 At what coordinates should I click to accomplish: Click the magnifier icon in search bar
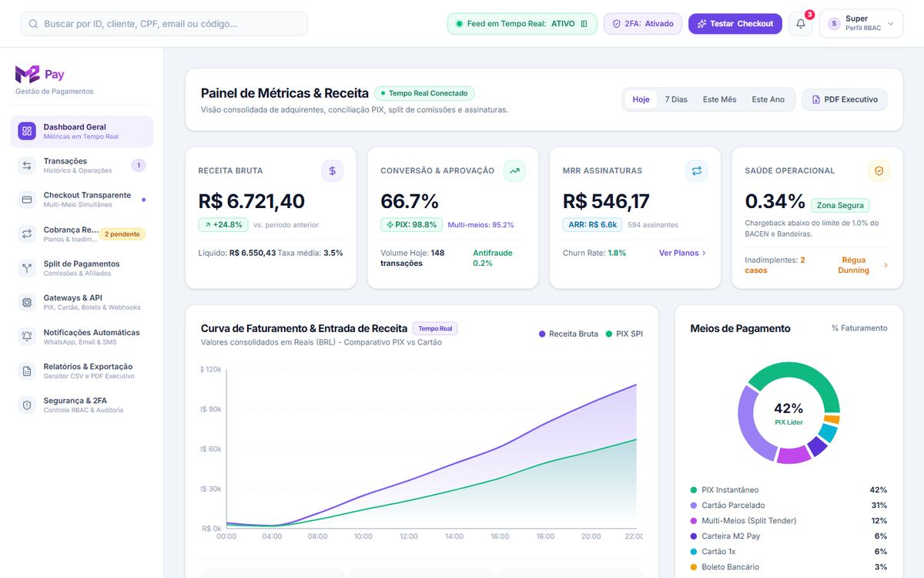tap(33, 24)
